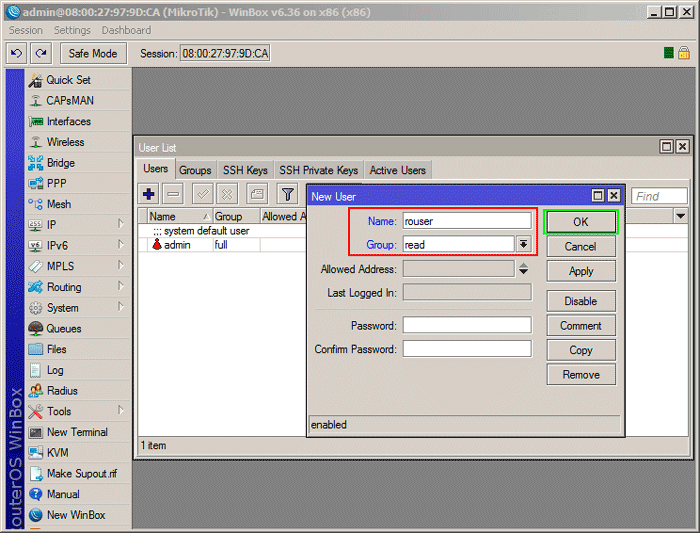The width and height of the screenshot is (700, 533).
Task: Select the admin user row
Action: pos(177,245)
